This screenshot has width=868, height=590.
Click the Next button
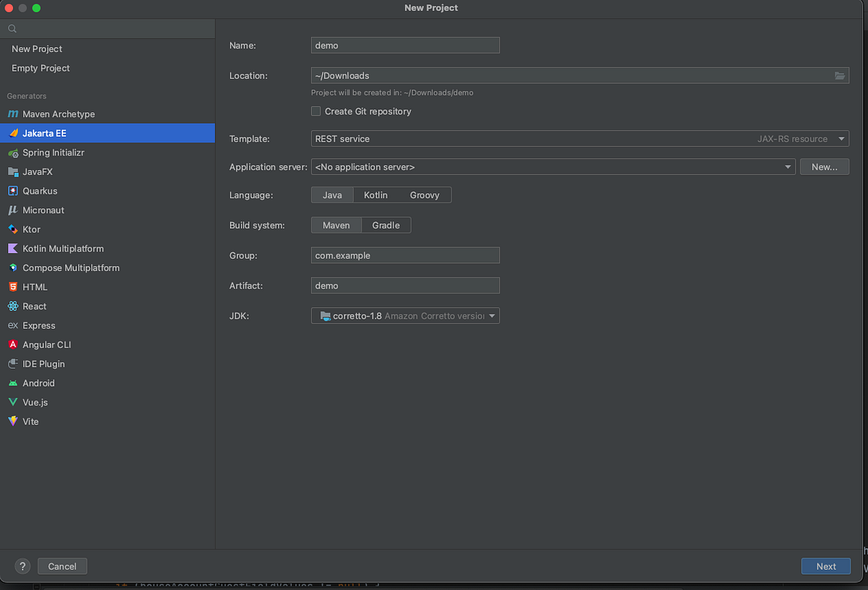pos(825,566)
